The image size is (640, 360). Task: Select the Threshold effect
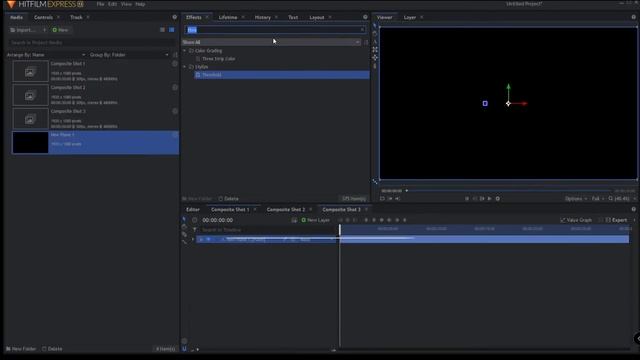[x=282, y=75]
